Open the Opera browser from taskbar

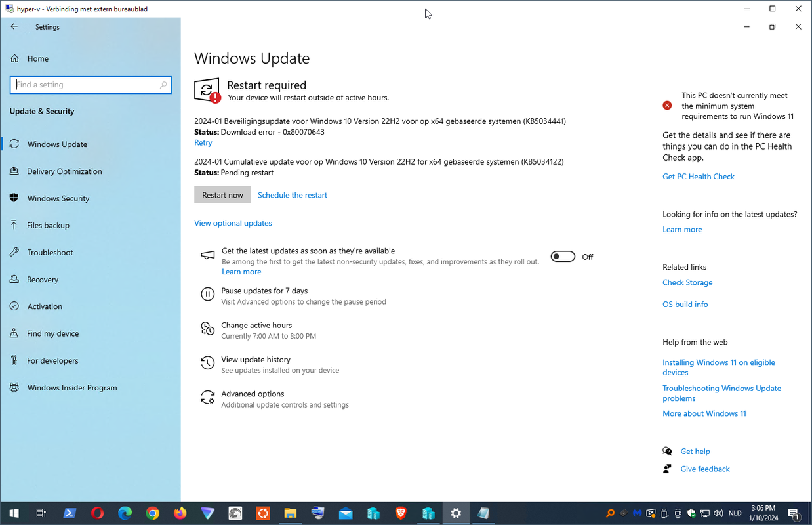click(x=97, y=513)
